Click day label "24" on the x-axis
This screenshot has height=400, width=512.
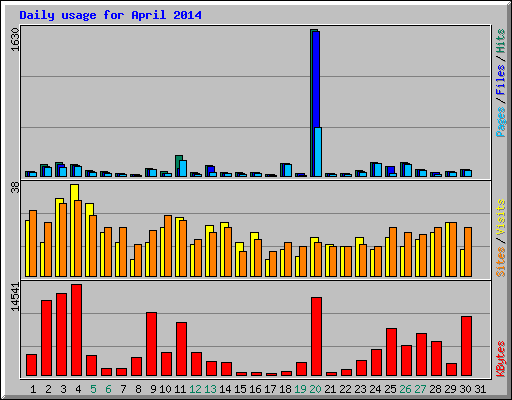(x=375, y=389)
